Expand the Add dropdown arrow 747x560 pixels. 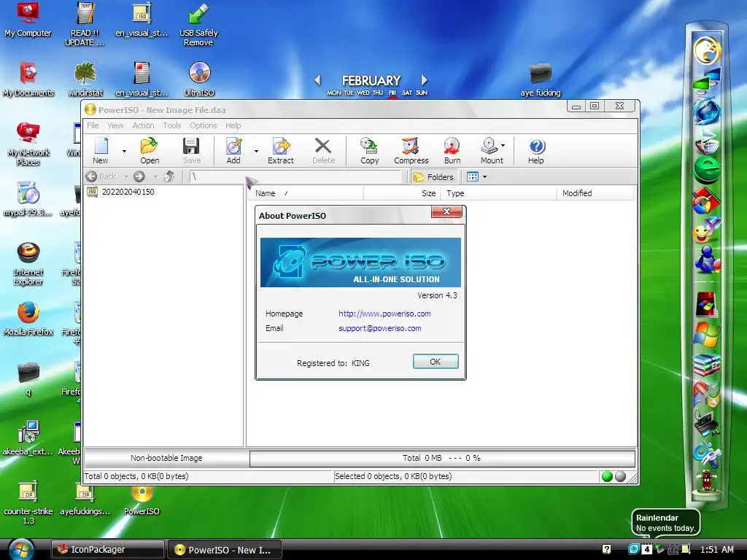(x=256, y=151)
